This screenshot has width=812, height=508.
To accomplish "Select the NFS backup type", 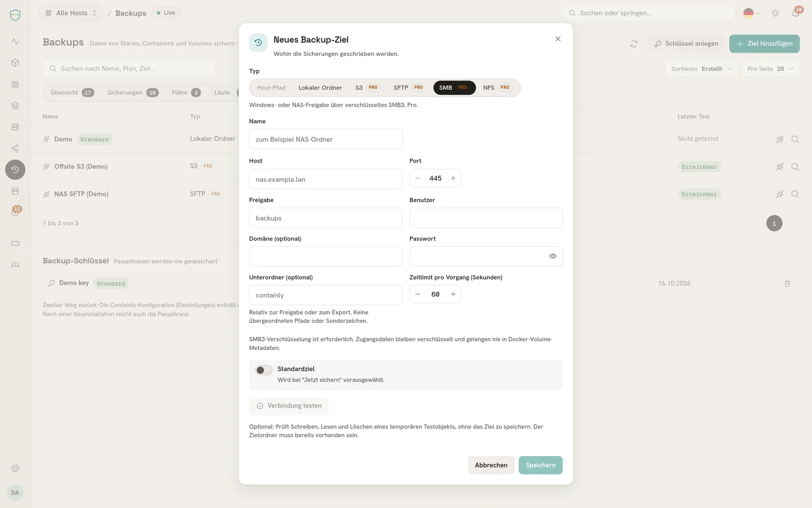I will pos(497,88).
